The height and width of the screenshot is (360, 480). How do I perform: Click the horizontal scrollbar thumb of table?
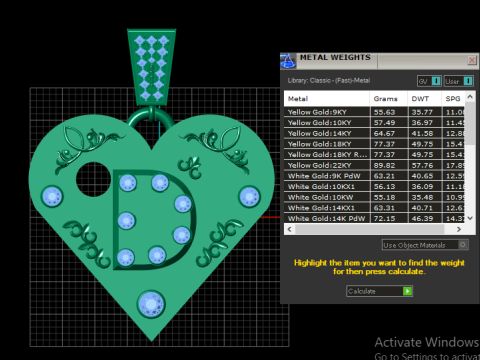pyautogui.click(x=369, y=229)
